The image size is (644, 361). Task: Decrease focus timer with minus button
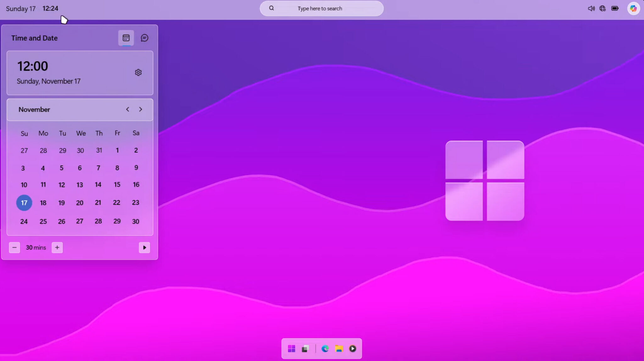tap(14, 247)
